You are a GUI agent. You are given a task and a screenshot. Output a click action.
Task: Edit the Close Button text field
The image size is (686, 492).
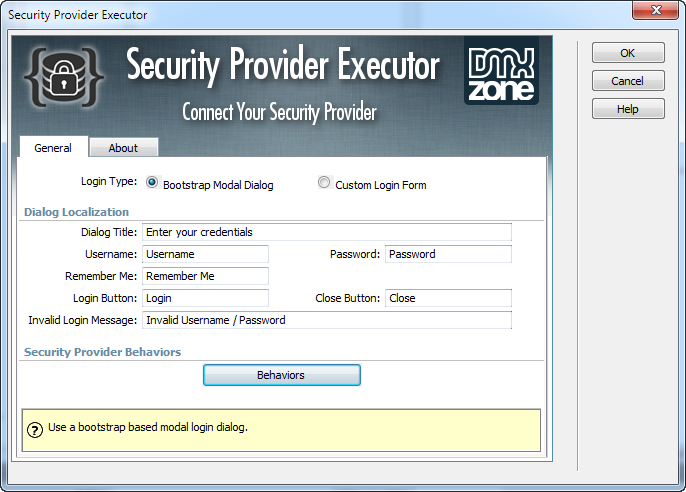[448, 298]
